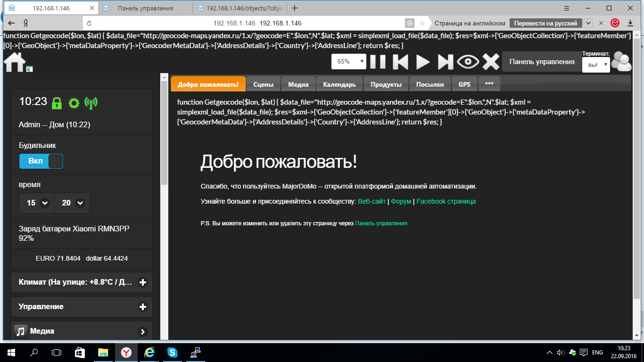Viewport: 644px width, 362px height.
Task: Switch to the Медиа tab
Action: coord(298,84)
